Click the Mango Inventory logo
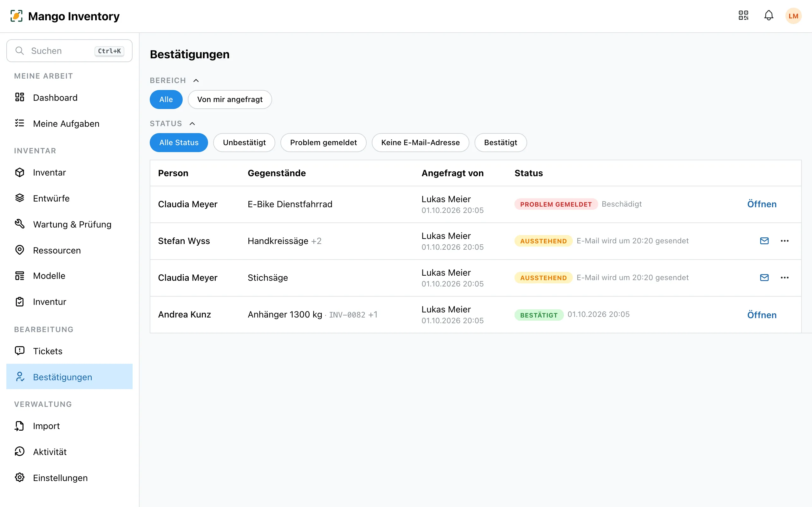812x507 pixels. coord(65,16)
